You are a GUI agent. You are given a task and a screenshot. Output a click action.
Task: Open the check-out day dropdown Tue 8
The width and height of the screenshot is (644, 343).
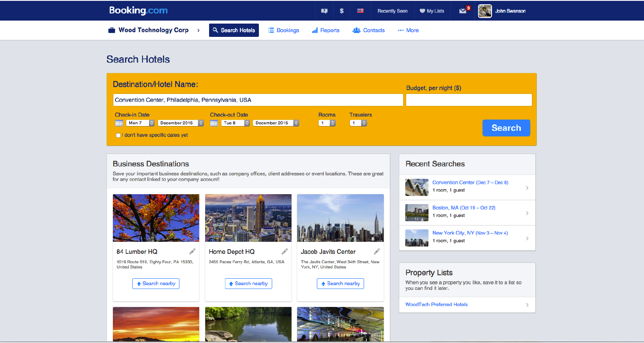coord(235,123)
